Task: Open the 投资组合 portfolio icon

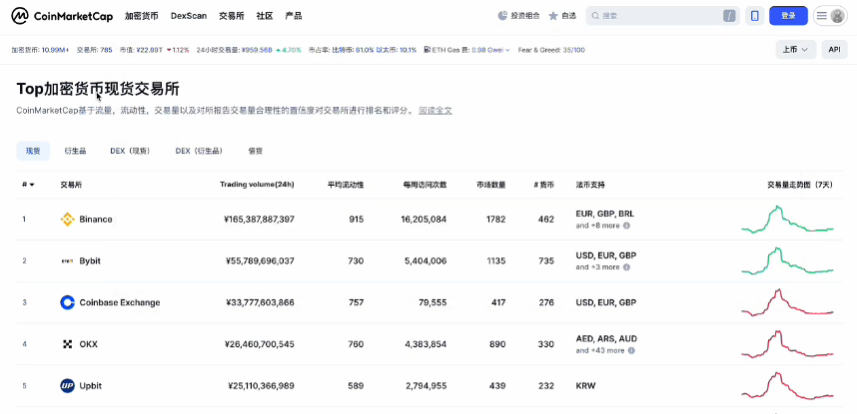Action: 503,16
